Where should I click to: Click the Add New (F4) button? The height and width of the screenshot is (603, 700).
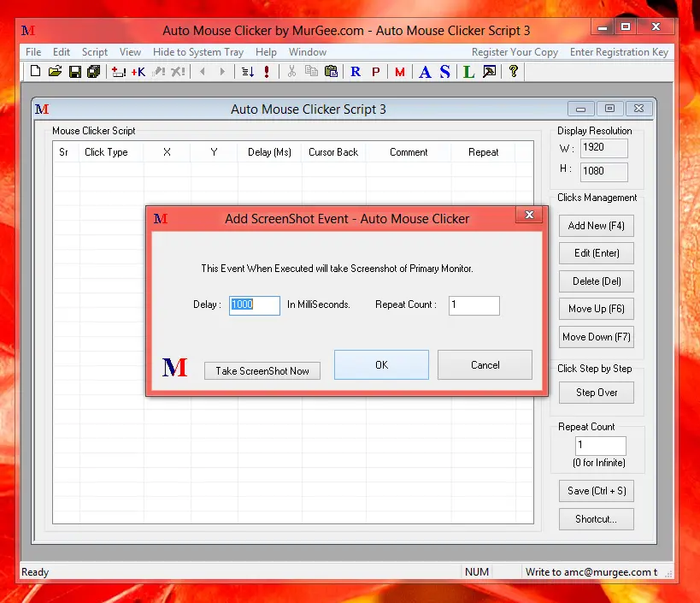pos(597,226)
